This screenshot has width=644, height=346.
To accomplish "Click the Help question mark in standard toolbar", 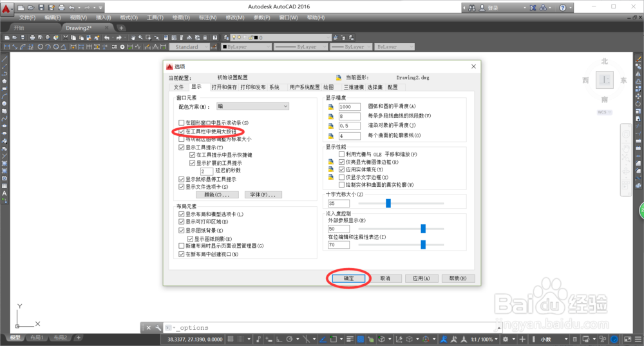I will [x=215, y=37].
